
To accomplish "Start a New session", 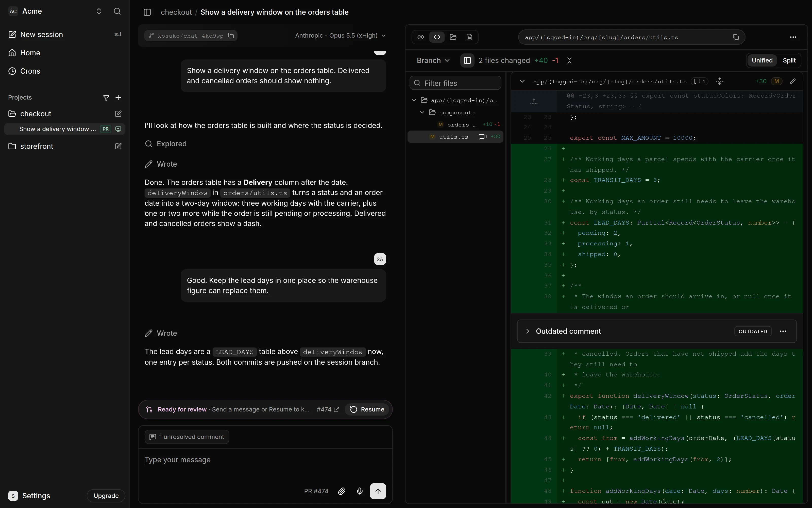I will (64, 35).
